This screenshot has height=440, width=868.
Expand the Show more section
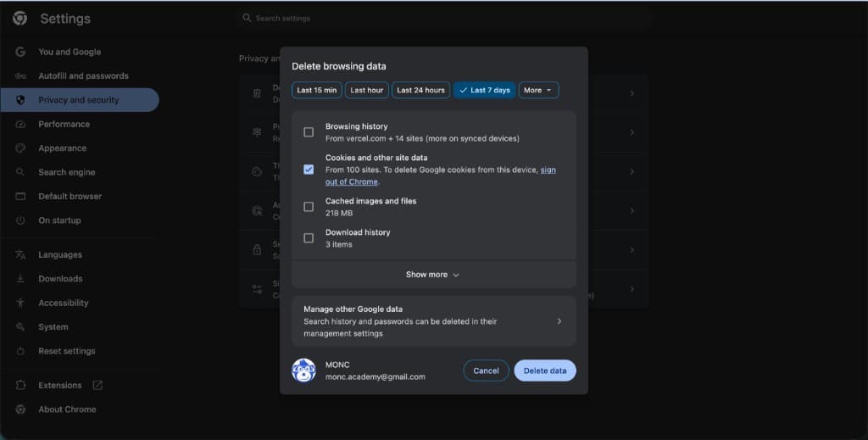433,275
